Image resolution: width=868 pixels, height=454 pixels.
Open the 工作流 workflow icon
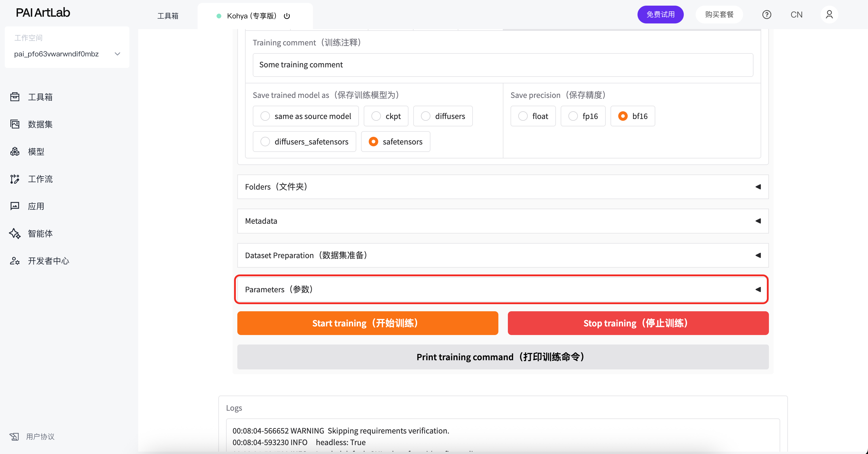[x=15, y=179]
